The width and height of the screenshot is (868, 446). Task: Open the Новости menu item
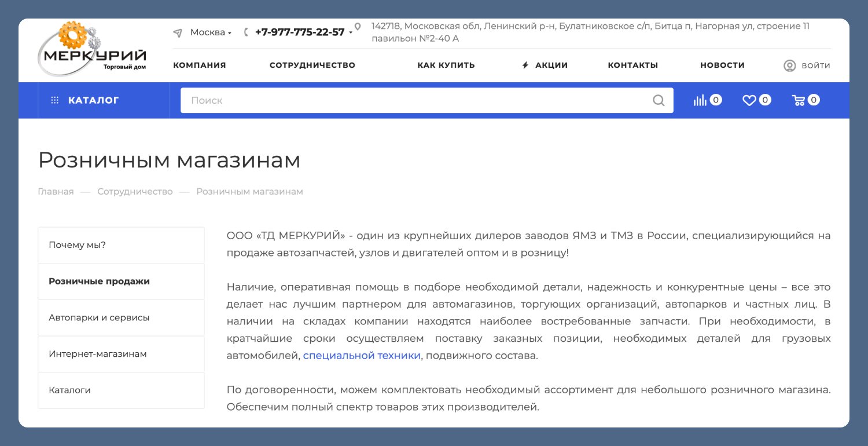[722, 65]
